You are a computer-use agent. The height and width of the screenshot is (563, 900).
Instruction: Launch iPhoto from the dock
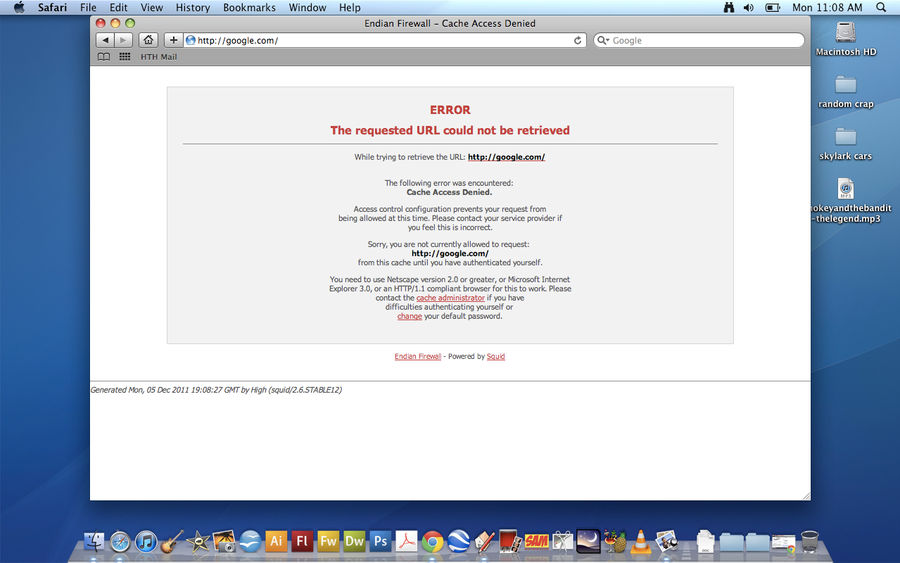point(224,541)
